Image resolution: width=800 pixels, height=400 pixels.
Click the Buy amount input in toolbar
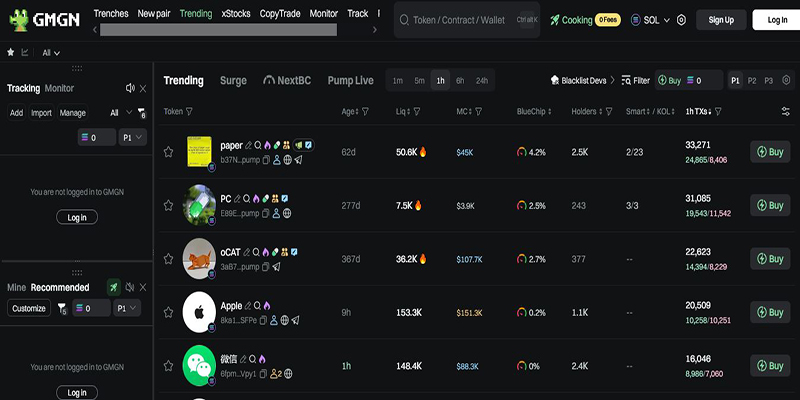pyautogui.click(x=704, y=81)
